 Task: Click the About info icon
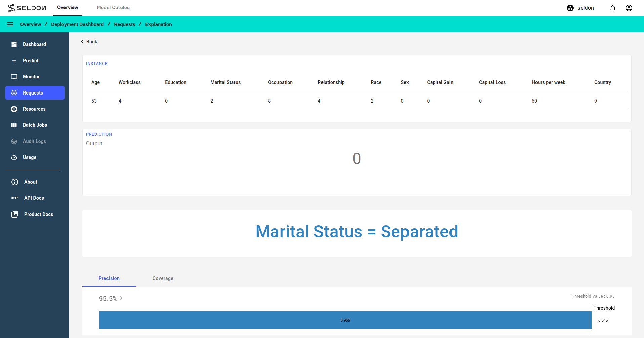(x=15, y=182)
